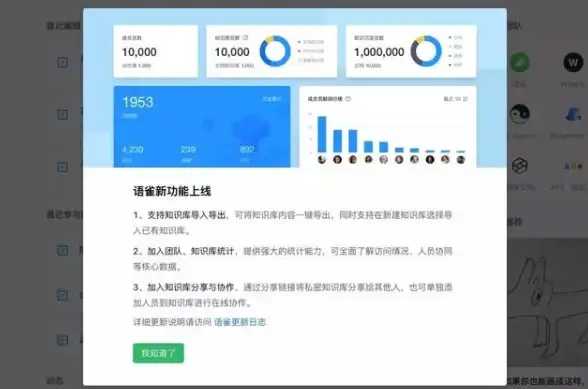Open the 语雀更新日志 link

point(240,322)
